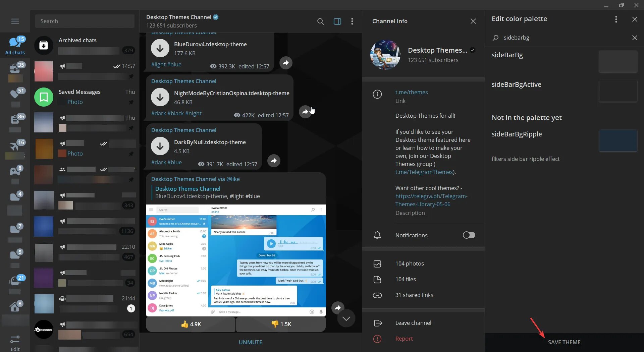Download DarkByNull.tdesktop-theme file
The image size is (644, 352).
pyautogui.click(x=160, y=146)
